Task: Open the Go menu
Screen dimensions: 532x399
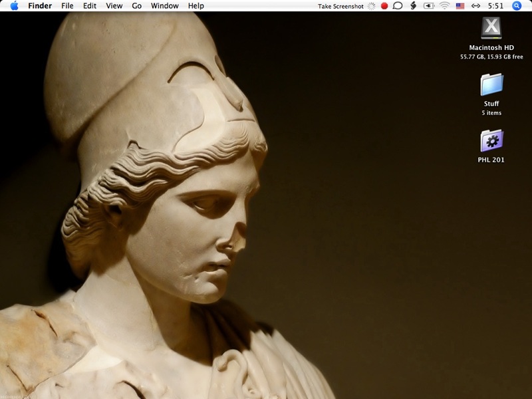Action: [x=137, y=6]
